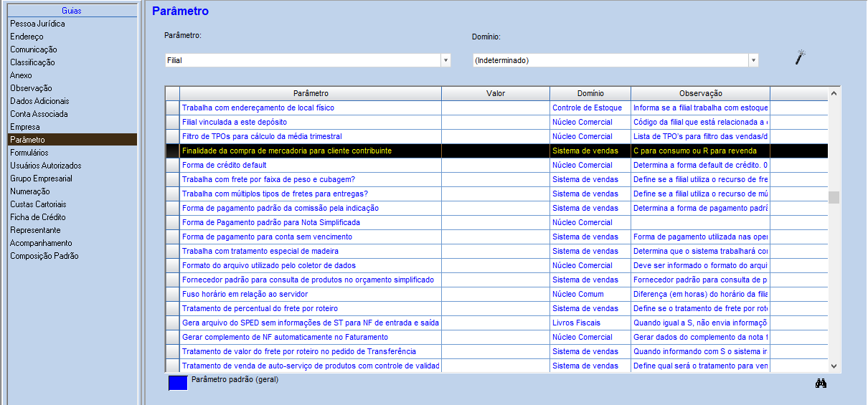Select row 'Gera arquivo do SPED sem informações de ST'

(496, 323)
